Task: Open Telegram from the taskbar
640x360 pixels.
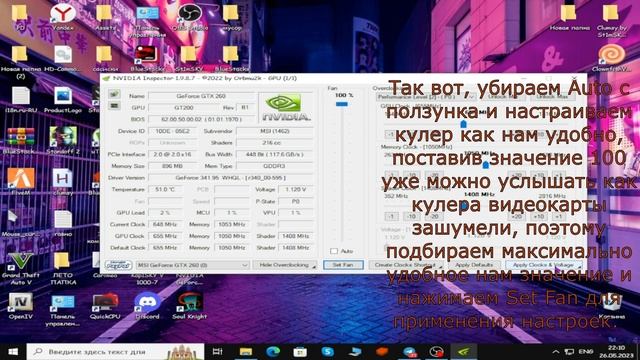Action: (x=409, y=351)
